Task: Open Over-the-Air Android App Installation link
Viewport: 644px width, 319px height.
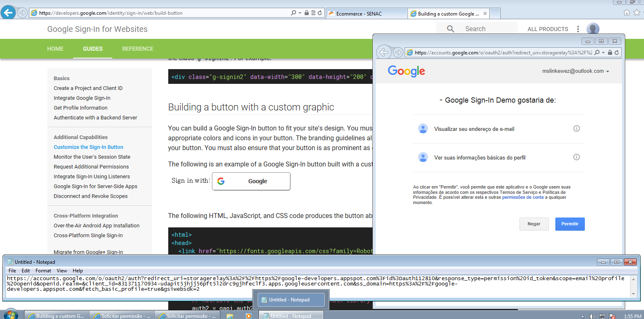Action: pos(96,225)
